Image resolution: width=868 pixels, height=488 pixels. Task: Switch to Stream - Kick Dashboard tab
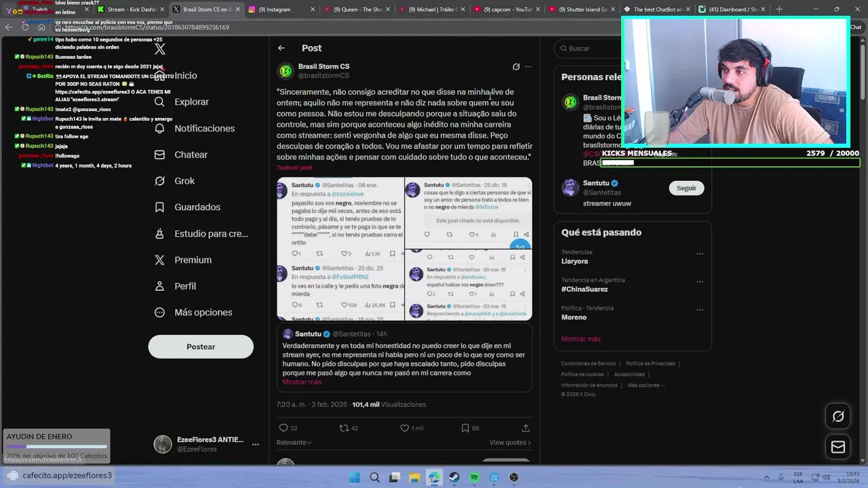tap(132, 9)
